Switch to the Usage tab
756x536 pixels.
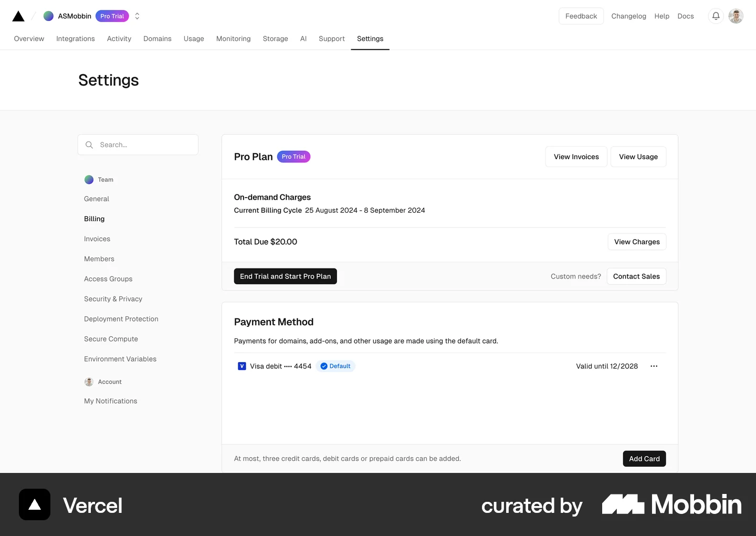tap(194, 39)
